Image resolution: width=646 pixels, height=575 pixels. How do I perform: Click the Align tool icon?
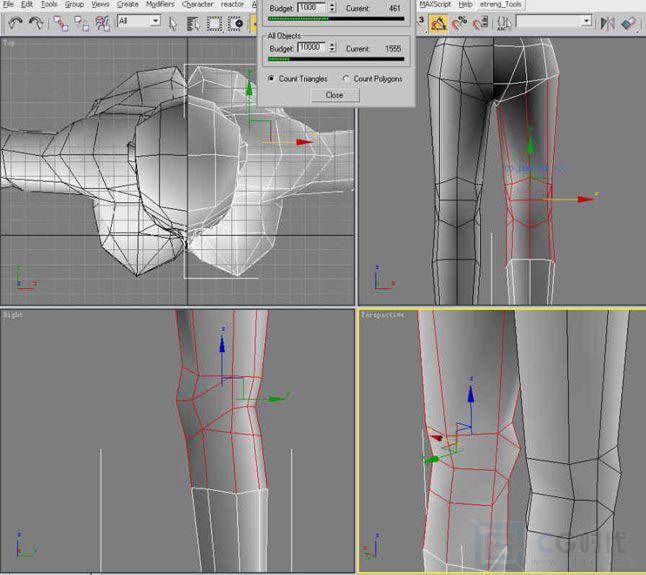click(x=629, y=23)
